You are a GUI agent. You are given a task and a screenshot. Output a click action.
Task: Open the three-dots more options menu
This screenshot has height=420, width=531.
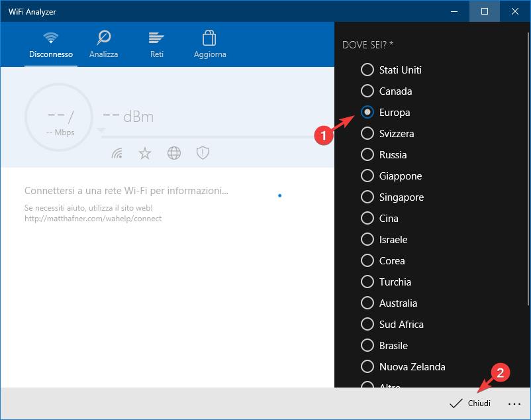[514, 403]
